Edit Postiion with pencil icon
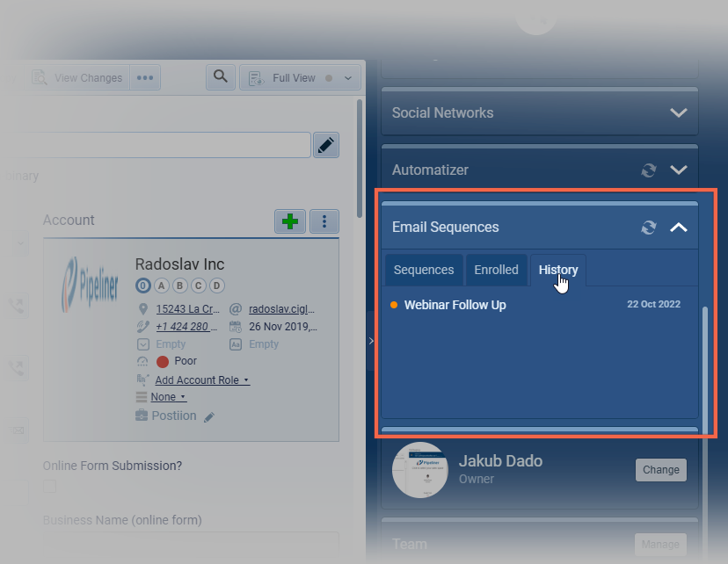 coord(209,417)
